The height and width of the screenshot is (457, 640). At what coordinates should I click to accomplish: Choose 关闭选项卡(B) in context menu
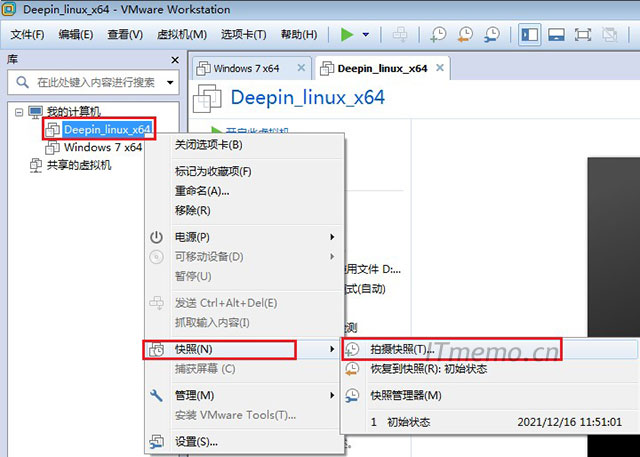point(244,145)
